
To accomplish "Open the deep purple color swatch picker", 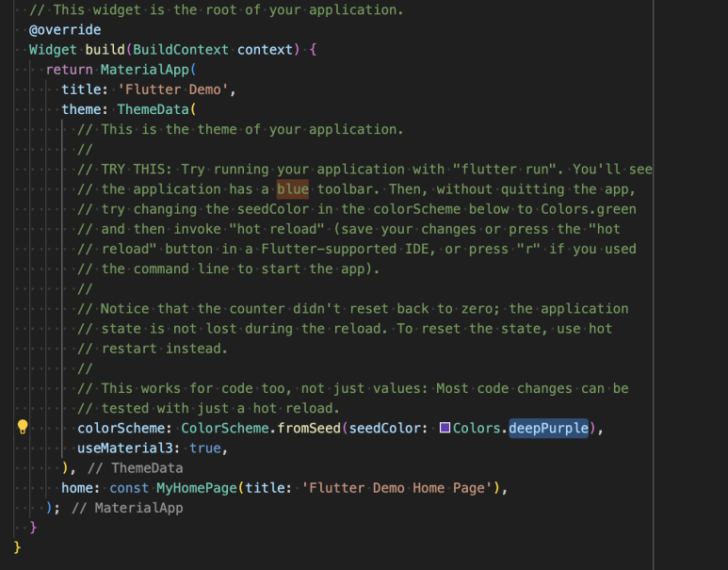I will [445, 428].
